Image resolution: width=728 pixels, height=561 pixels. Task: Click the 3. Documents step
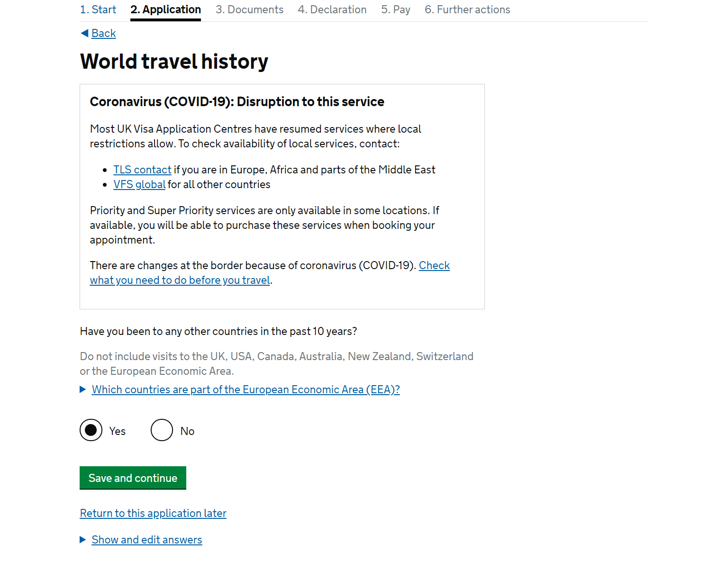250,9
